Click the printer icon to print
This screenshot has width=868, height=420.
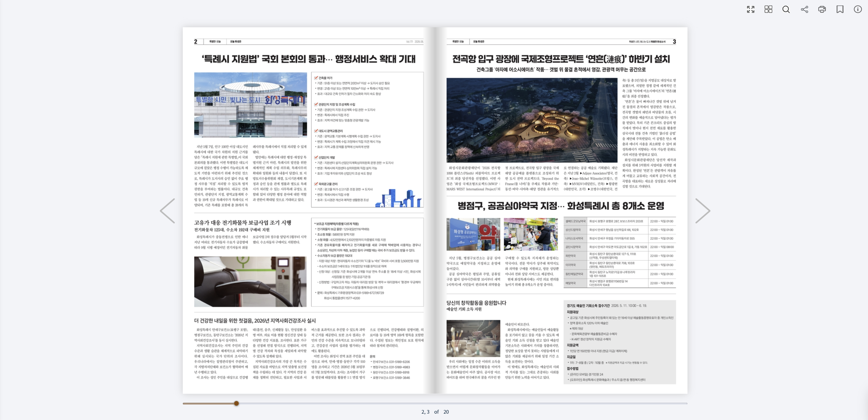pyautogui.click(x=822, y=9)
